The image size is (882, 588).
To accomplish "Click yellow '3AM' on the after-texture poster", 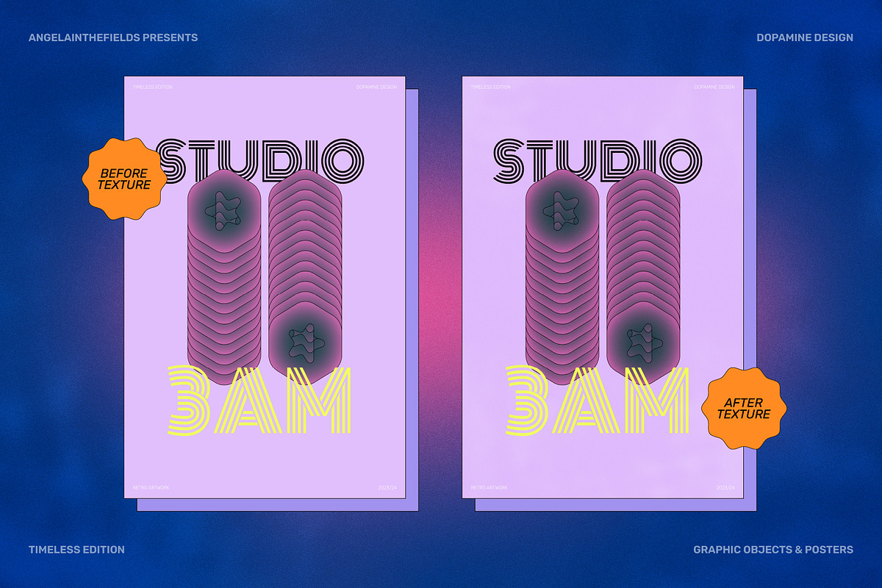I will pyautogui.click(x=598, y=401).
